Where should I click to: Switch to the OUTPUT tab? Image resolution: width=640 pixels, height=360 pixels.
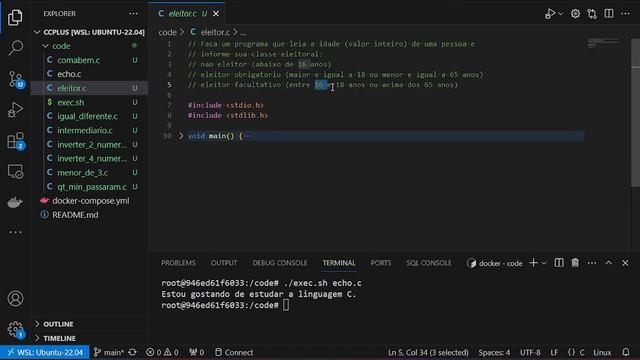click(224, 263)
